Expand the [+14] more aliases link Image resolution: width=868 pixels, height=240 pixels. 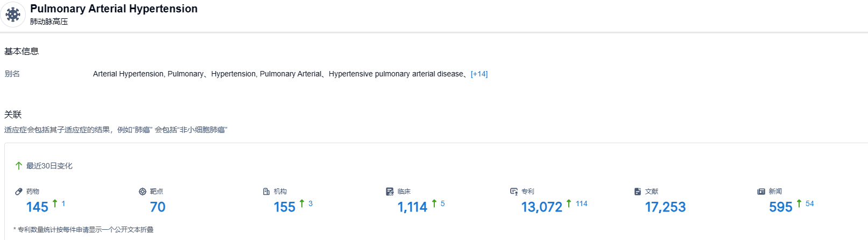click(x=479, y=74)
